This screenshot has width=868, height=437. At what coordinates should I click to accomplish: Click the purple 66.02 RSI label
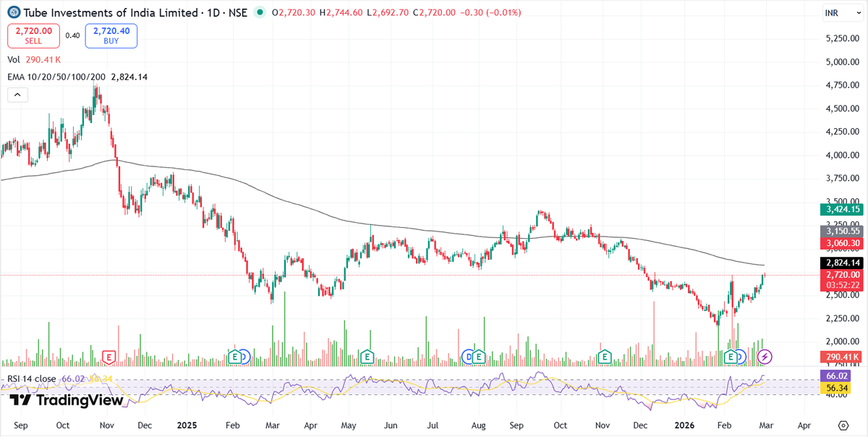[835, 376]
